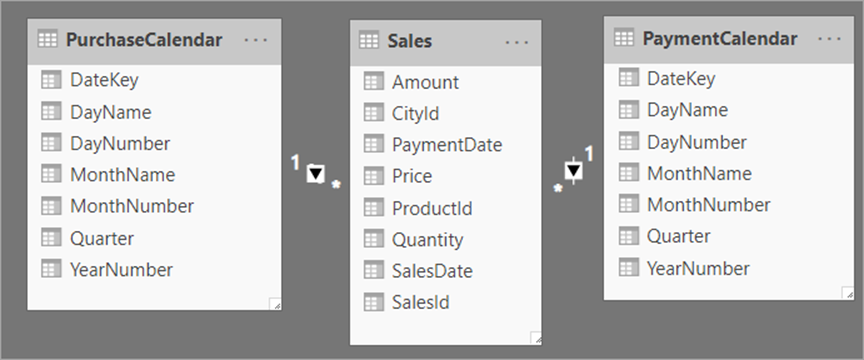Image resolution: width=864 pixels, height=360 pixels.
Task: Select the PaymentCalendar table header icon
Action: tap(624, 38)
